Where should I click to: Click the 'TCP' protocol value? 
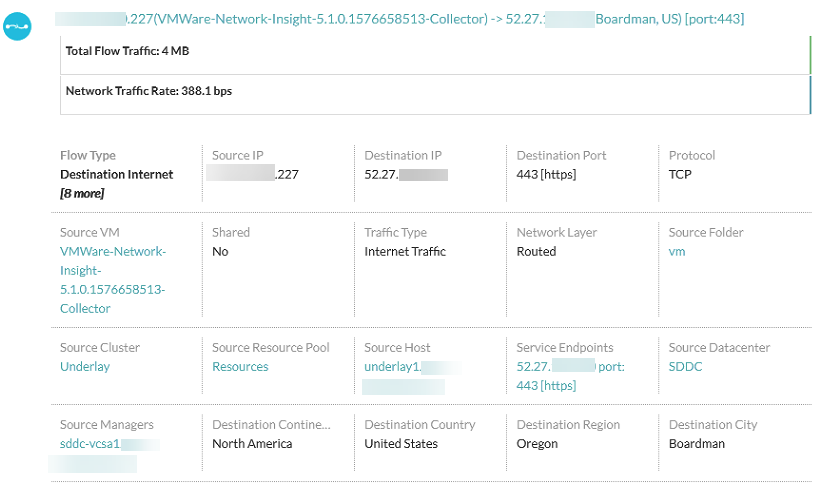680,174
